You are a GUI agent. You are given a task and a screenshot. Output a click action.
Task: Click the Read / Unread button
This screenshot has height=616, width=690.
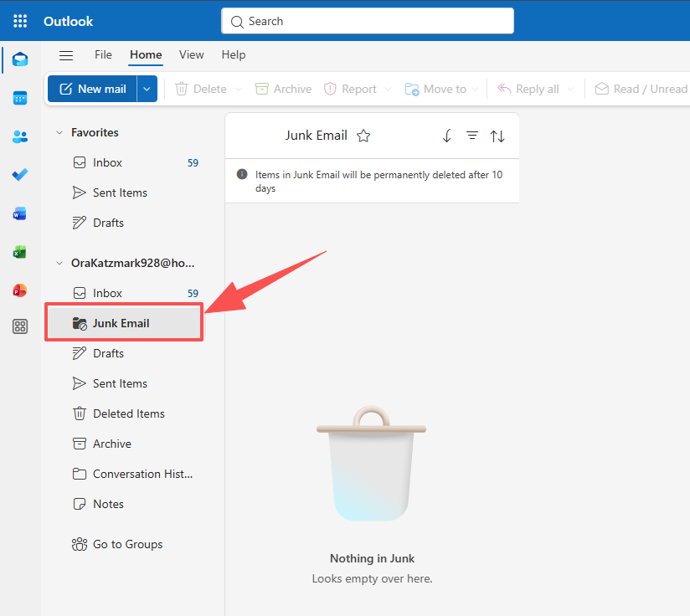pos(641,90)
